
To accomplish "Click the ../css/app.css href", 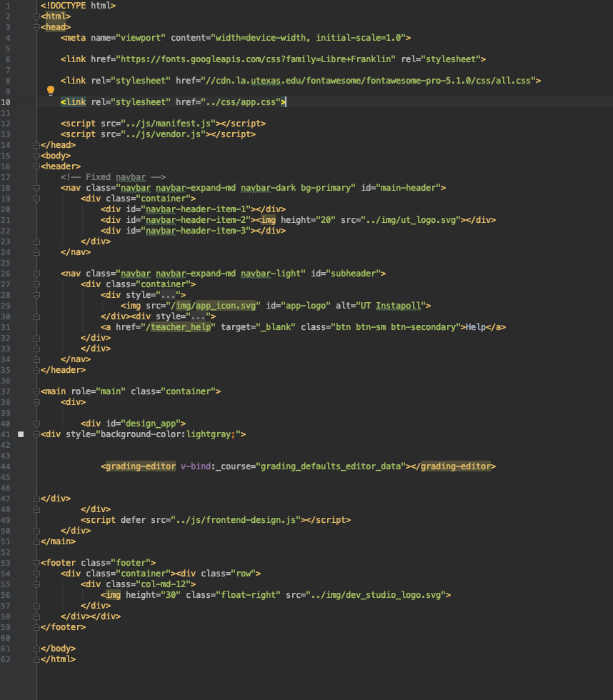I will pos(241,102).
